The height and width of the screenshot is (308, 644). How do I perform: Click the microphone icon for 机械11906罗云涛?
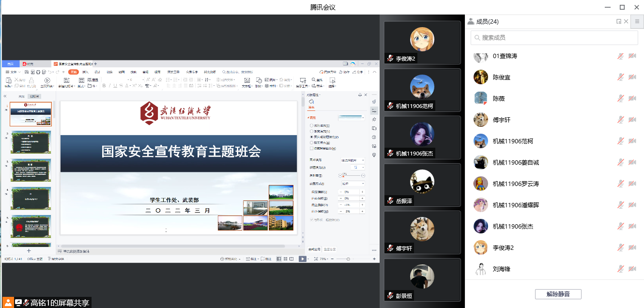click(620, 184)
